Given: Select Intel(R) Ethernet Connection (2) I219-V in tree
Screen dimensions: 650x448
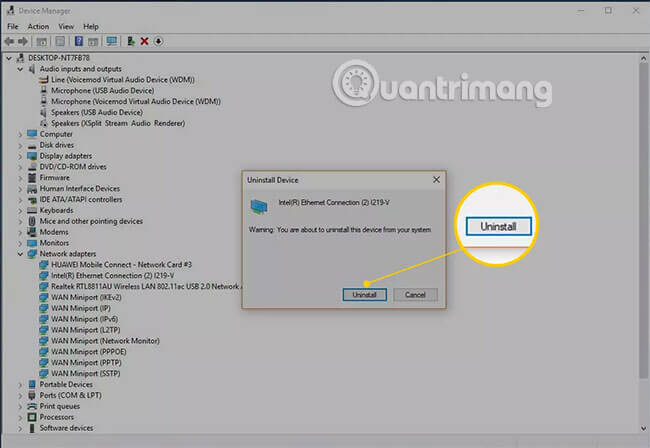Looking at the screenshot, I should point(112,276).
